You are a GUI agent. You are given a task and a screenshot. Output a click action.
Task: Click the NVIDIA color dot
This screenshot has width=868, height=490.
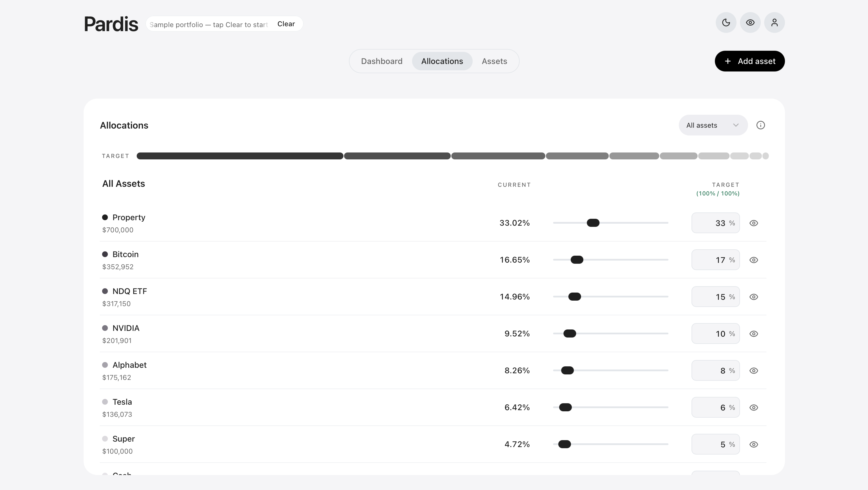click(105, 328)
